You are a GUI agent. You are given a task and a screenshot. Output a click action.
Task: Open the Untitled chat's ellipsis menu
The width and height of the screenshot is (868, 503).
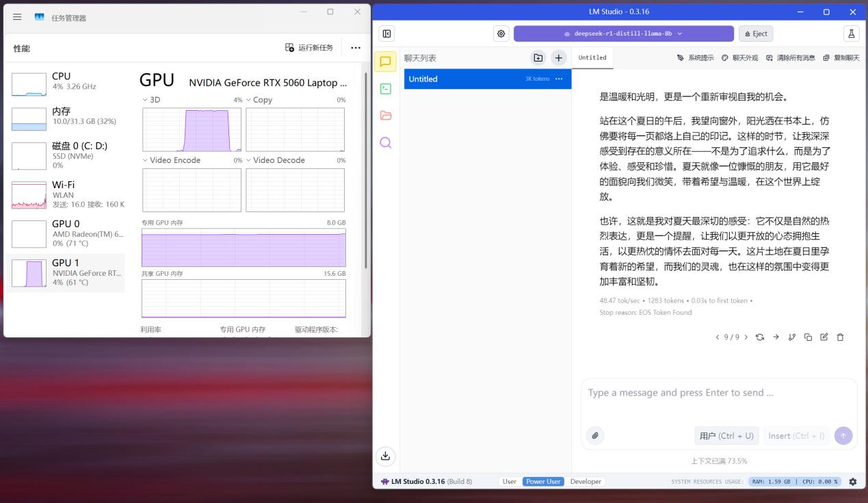click(559, 79)
